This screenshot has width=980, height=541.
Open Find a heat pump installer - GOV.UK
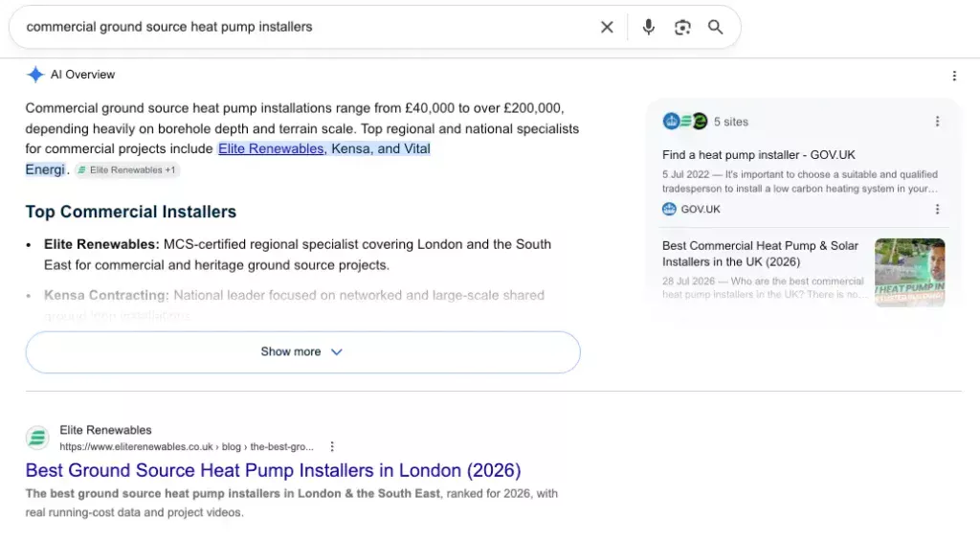tap(758, 154)
